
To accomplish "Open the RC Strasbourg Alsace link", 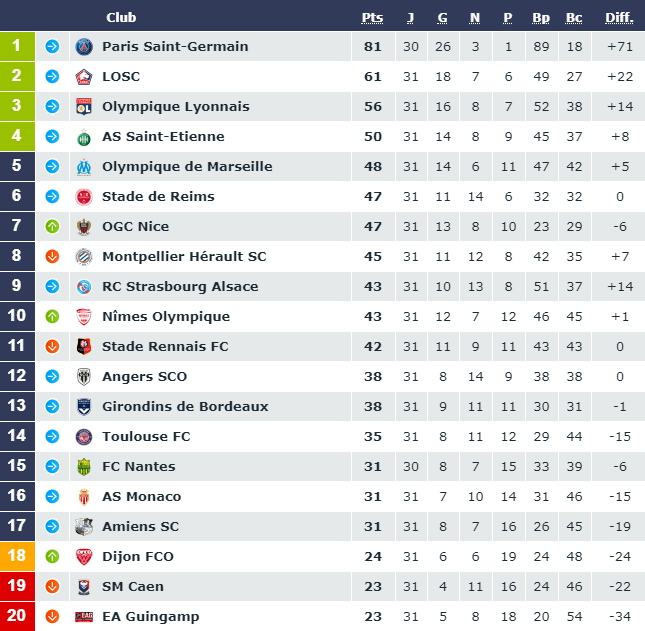I will pos(180,287).
